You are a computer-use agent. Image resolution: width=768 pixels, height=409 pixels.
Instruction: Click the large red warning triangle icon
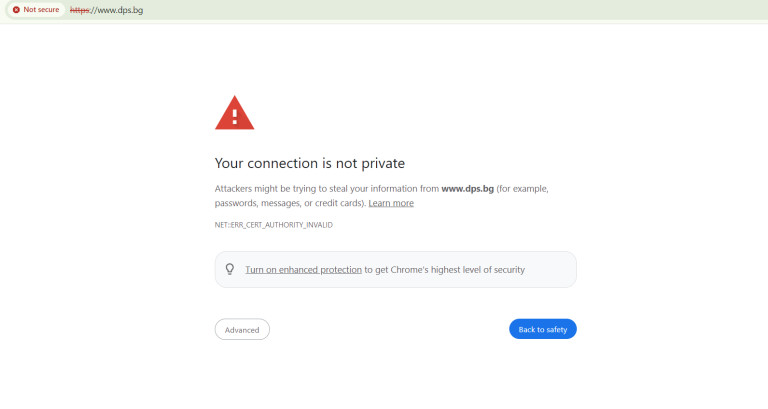click(x=235, y=113)
